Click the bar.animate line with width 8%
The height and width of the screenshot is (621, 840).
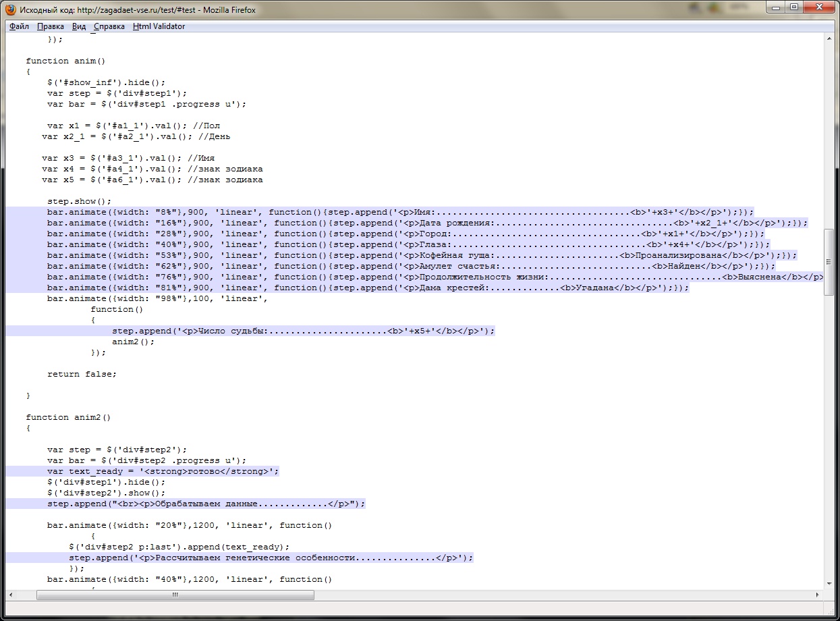[x=401, y=212]
